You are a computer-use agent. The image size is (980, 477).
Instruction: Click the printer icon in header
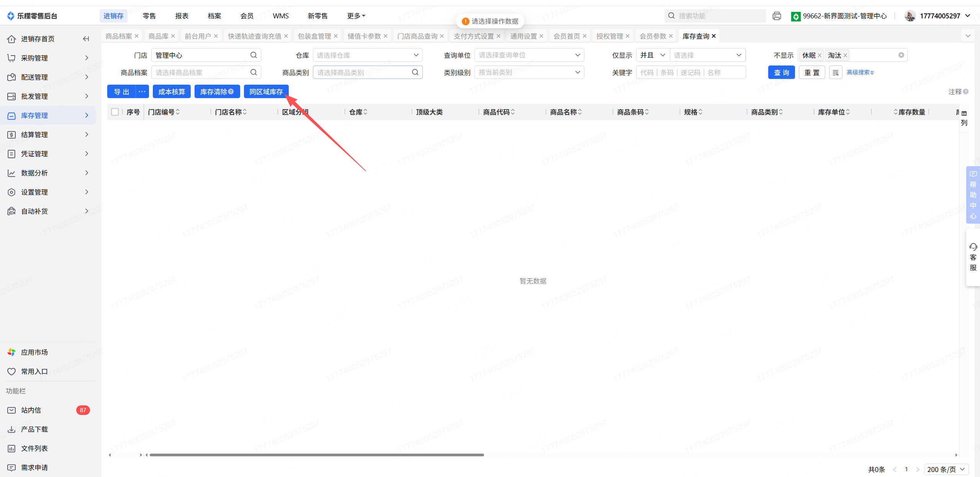777,16
